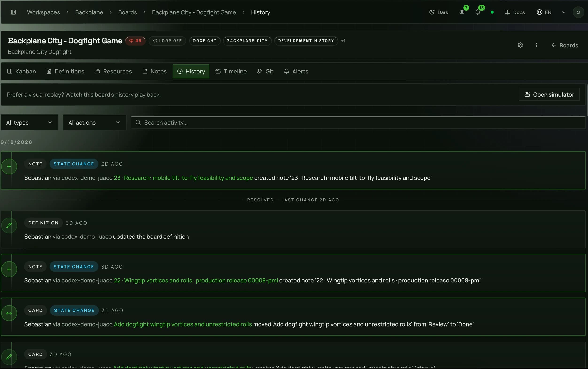This screenshot has height=369, width=588.
Task: Click STATE CHANGE badge on note 23 entry
Action: [74, 164]
